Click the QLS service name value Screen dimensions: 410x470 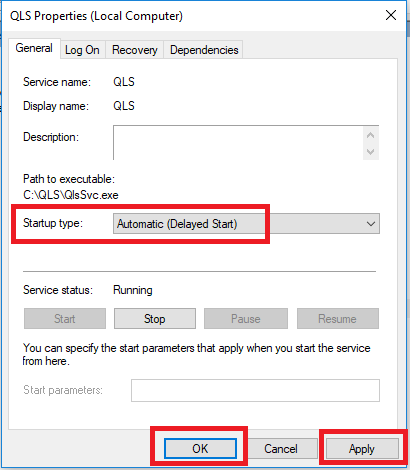[x=124, y=82]
